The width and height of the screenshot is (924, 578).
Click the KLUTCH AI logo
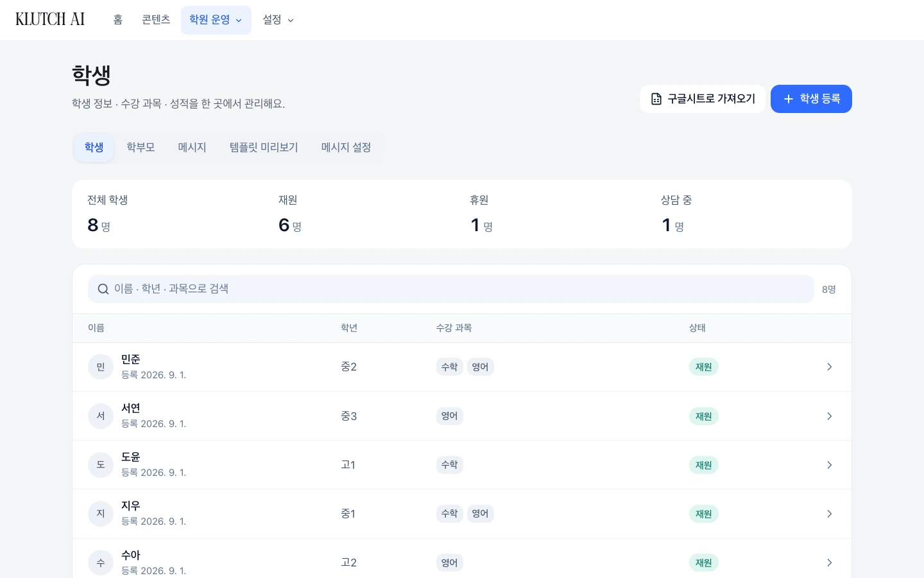(x=50, y=19)
